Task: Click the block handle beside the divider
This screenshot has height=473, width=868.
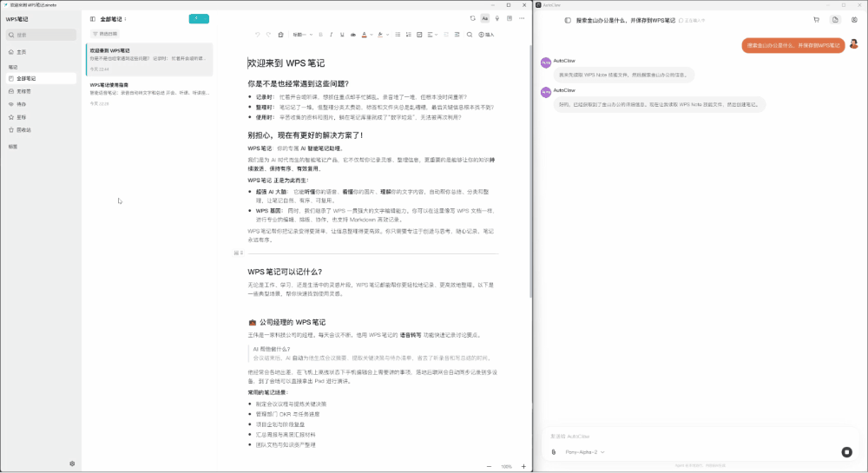Action: 239,253
